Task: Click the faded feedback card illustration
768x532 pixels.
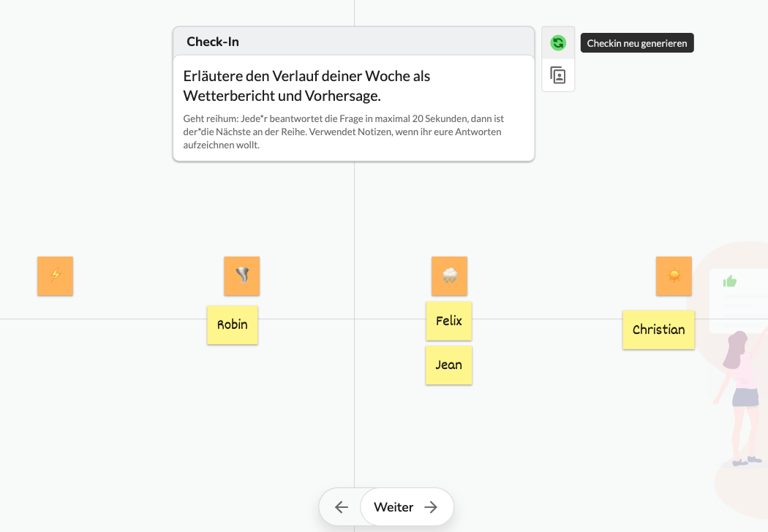Action: pos(739,301)
